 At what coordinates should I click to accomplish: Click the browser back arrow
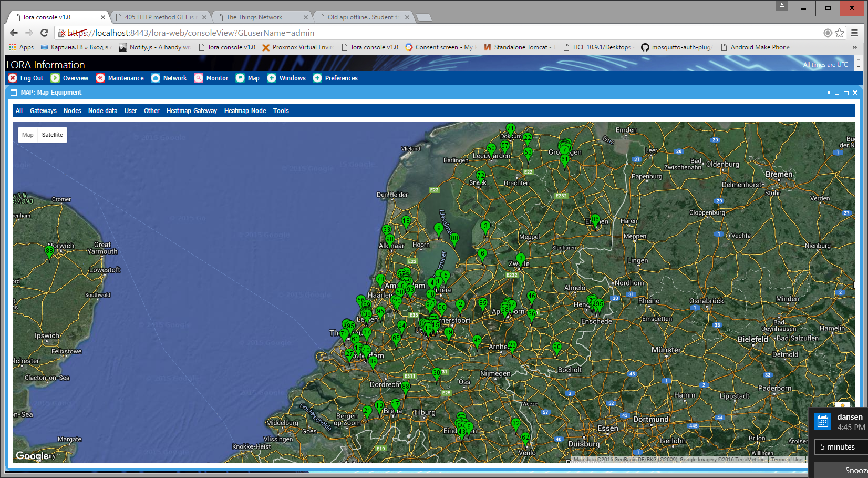14,33
